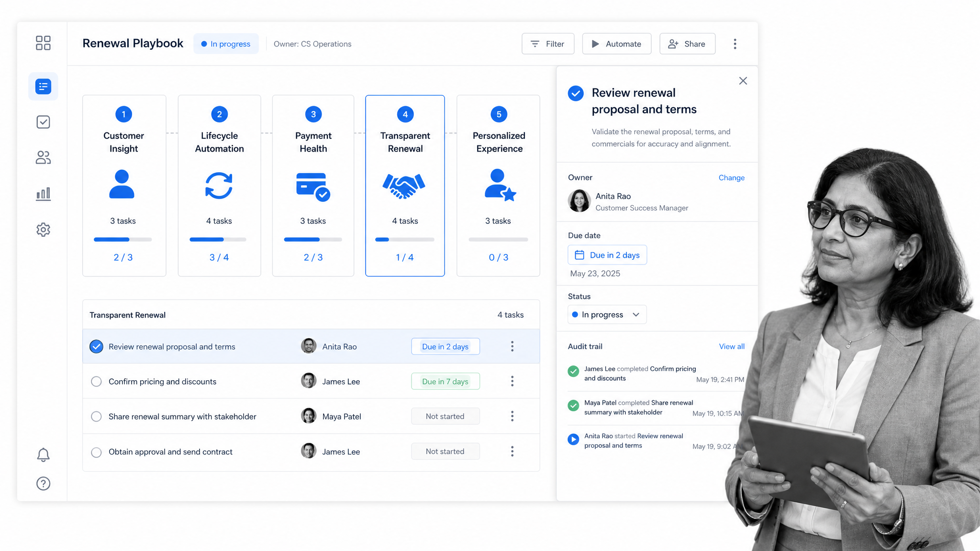Viewport: 980px width, 551px height.
Task: Click the May 23, 2025 date text
Action: 595,274
